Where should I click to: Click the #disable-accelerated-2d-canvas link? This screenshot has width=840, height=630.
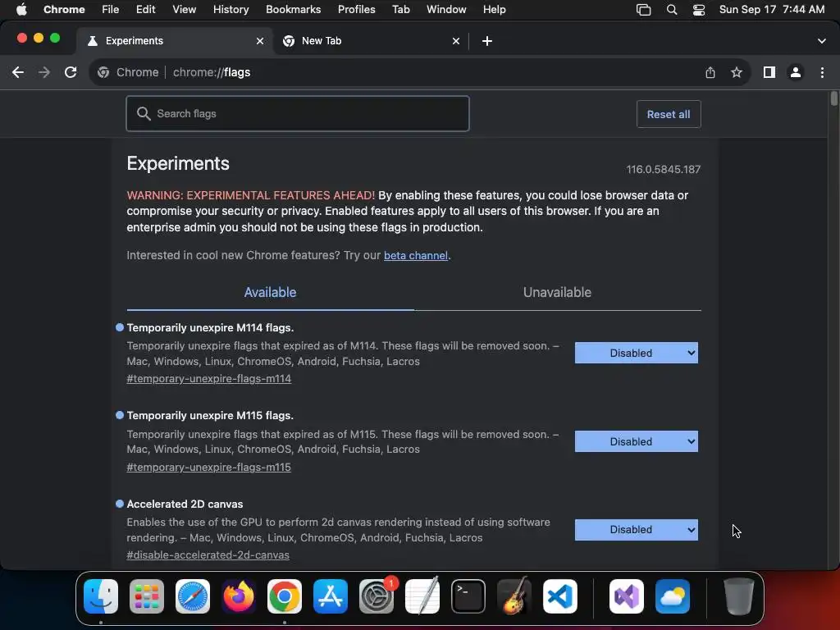(208, 555)
